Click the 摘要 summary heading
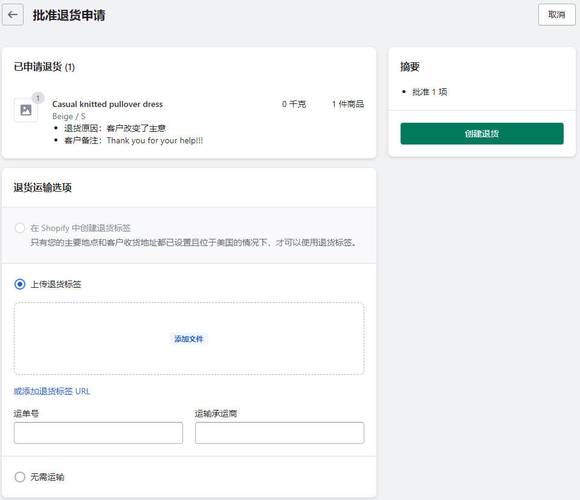This screenshot has height=500, width=580. click(410, 67)
